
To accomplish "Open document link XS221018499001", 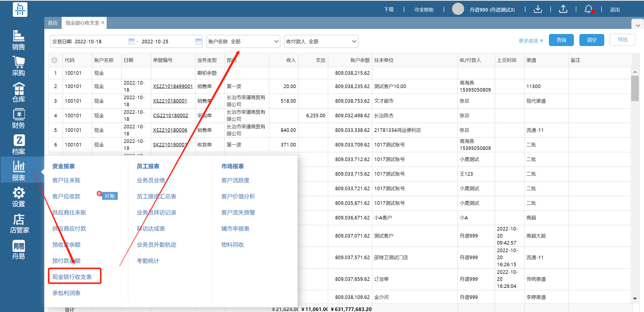I will click(173, 86).
